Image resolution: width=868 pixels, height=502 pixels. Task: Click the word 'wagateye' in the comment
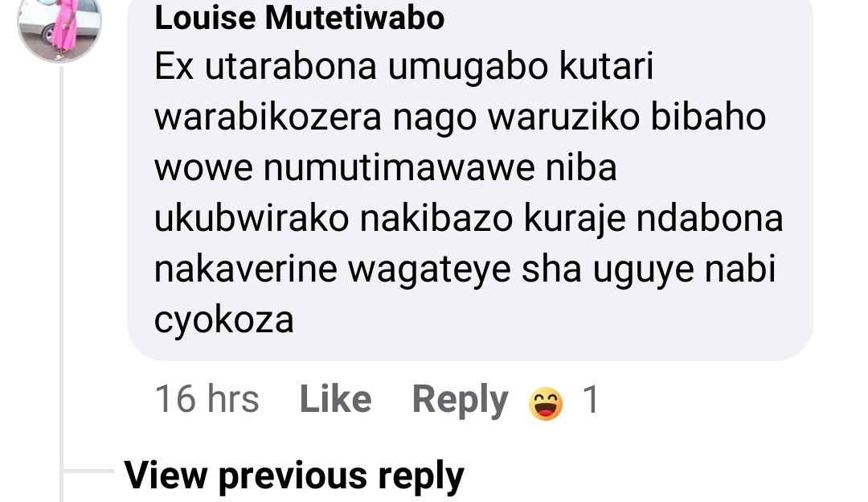click(x=429, y=270)
